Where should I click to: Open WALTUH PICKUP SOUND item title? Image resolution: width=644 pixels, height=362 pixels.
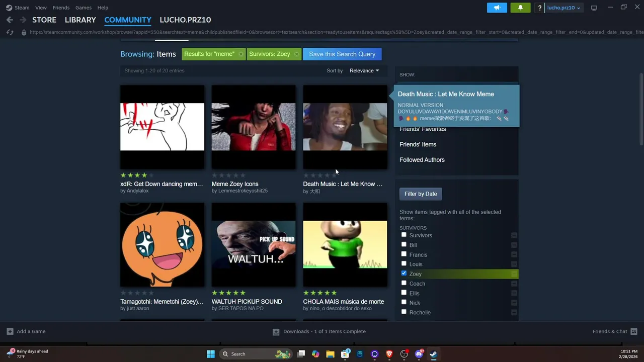(x=247, y=302)
